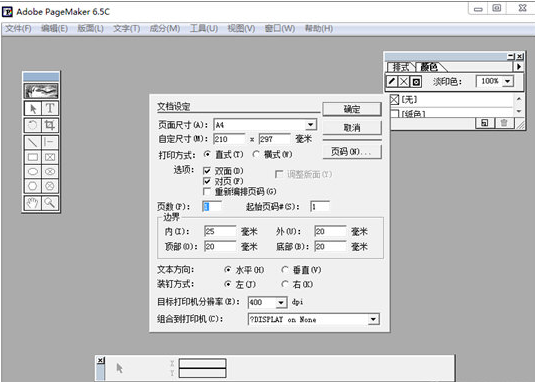
Task: Select the Ellipse tool
Action: (x=33, y=171)
